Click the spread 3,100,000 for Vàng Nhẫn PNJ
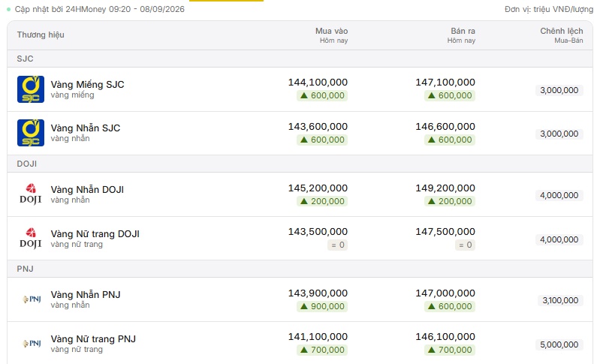Screen dimensions: 594x364 point(560,300)
